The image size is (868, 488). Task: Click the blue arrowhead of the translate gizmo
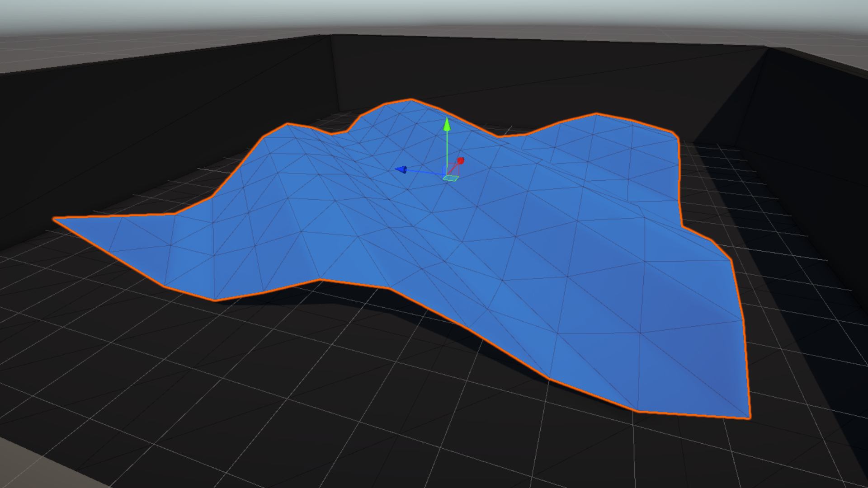click(x=401, y=170)
